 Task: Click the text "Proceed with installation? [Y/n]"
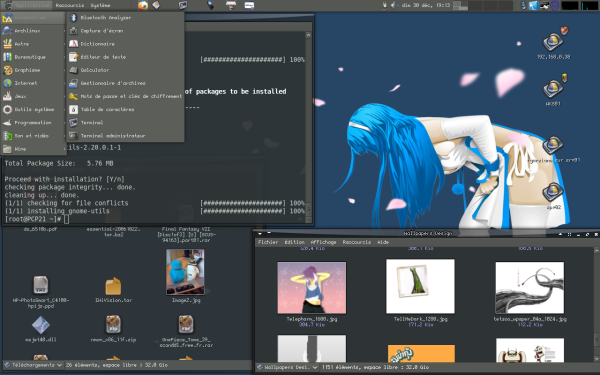click(x=64, y=179)
